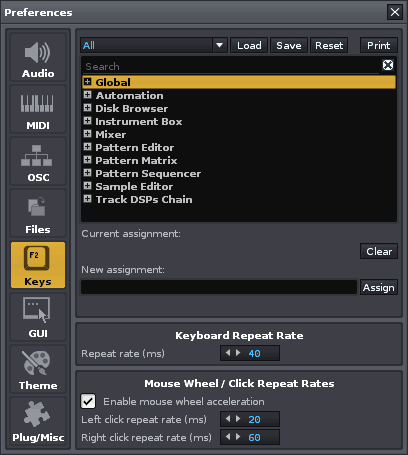
Task: Clear the search field with X icon
Action: [x=388, y=65]
